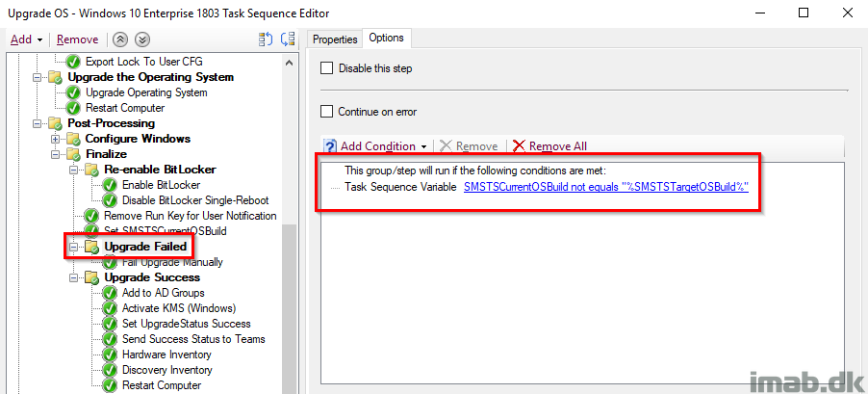Click the Post-Processing folder icon
The width and height of the screenshot is (868, 394).
coord(55,123)
